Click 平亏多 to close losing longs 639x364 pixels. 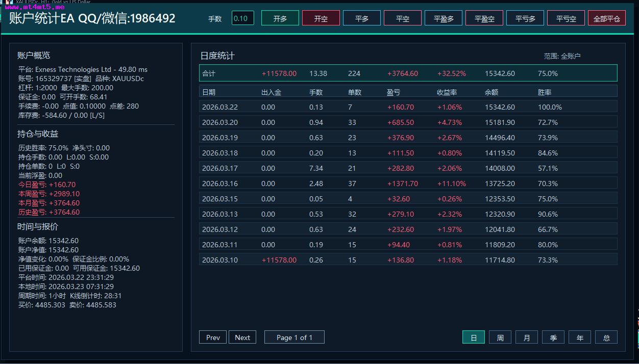pos(525,18)
